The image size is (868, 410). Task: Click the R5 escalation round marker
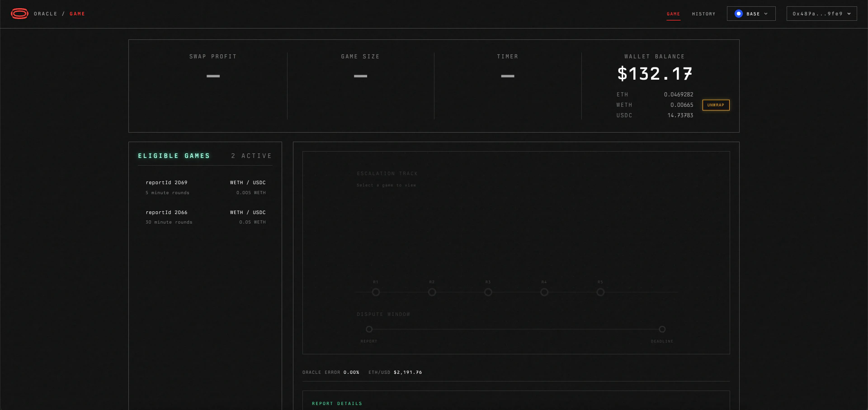(x=600, y=292)
